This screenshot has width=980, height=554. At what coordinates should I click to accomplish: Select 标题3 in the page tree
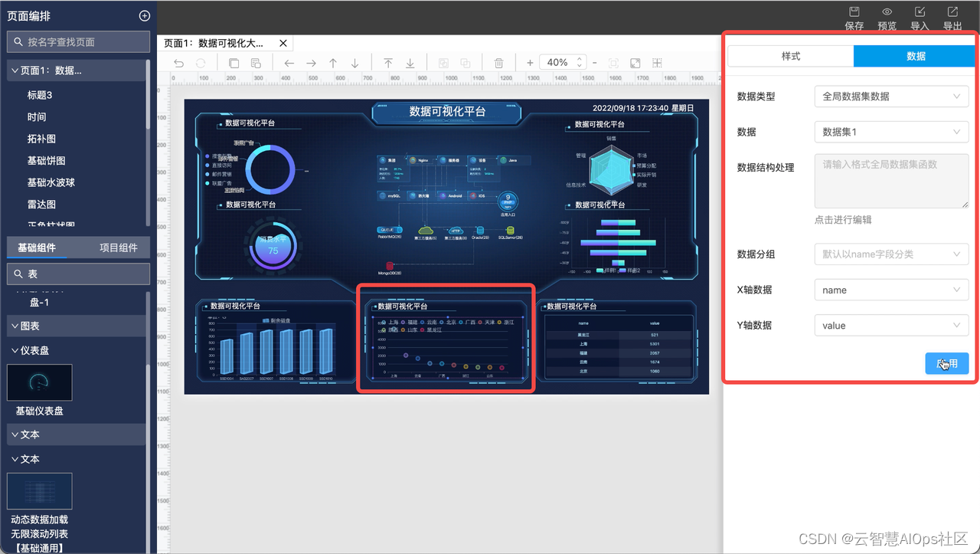pos(40,95)
